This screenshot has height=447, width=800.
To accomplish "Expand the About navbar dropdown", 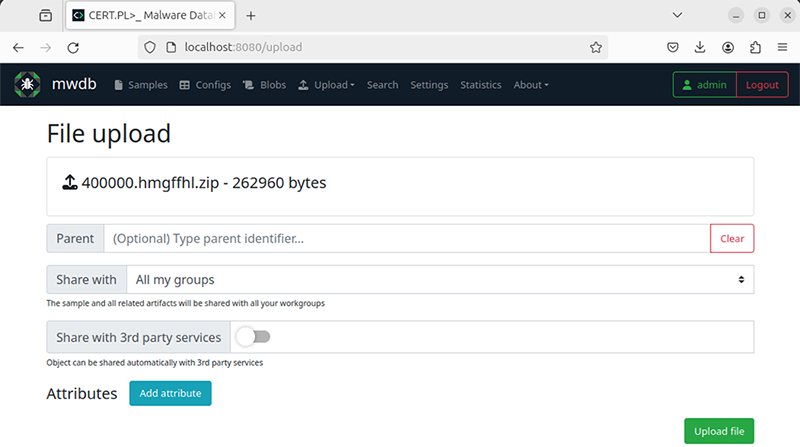I will (x=531, y=85).
